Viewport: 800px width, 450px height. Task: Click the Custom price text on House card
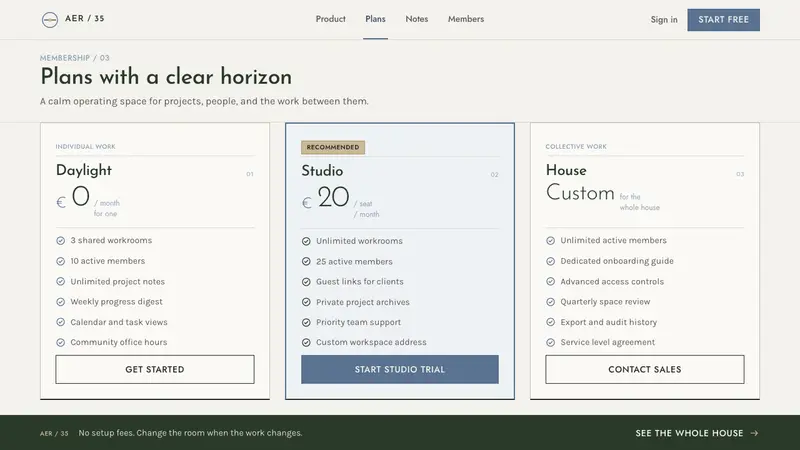pyautogui.click(x=580, y=193)
